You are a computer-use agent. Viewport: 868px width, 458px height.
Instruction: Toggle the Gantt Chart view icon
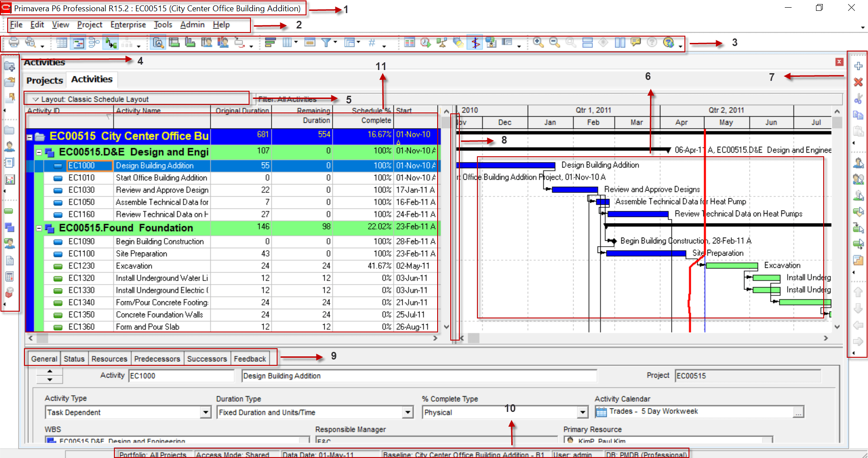click(x=78, y=43)
